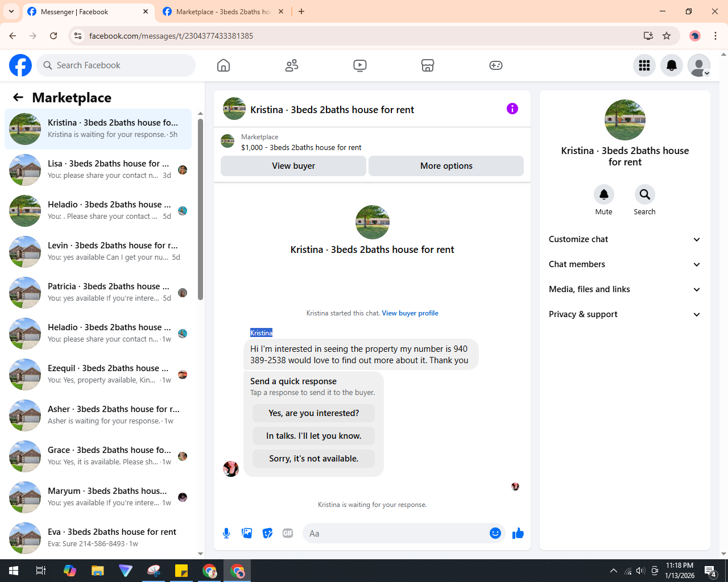Open the Eva 3beds 2baths conversation
Image resolution: width=728 pixels, height=582 pixels.
click(x=98, y=538)
